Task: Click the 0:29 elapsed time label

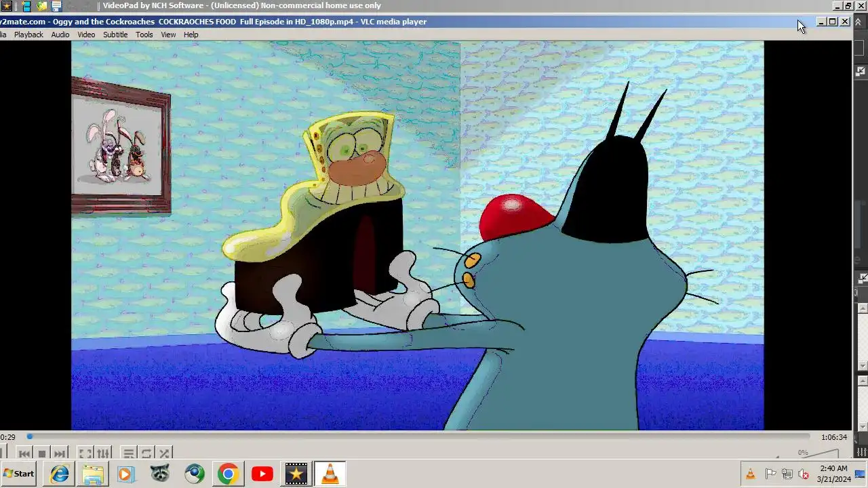Action: [7, 438]
